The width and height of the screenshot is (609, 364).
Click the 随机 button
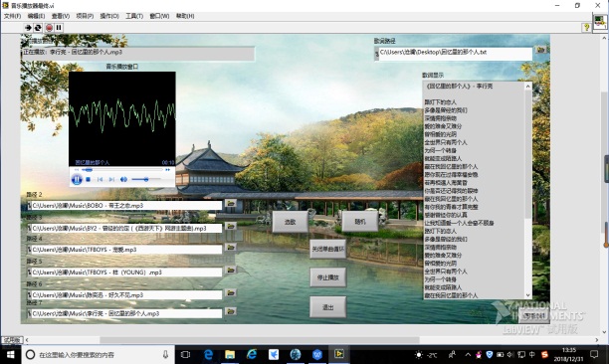tap(360, 222)
